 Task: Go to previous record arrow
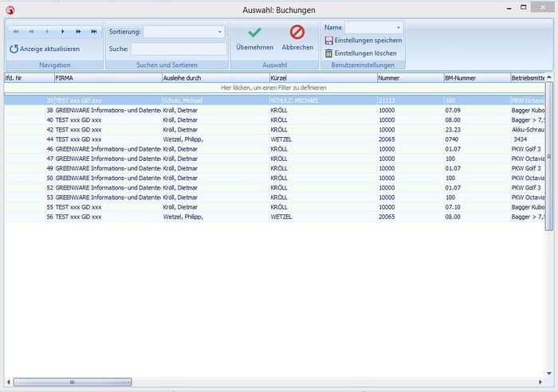click(47, 32)
